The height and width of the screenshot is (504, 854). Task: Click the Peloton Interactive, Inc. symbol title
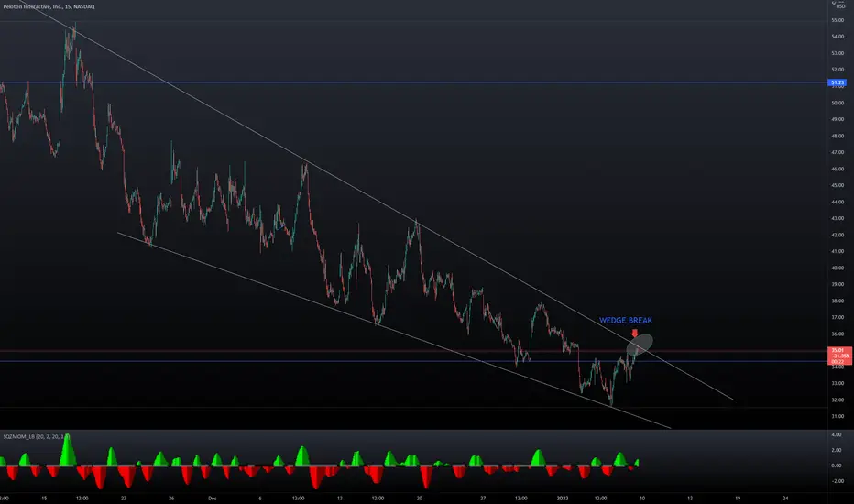pyautogui.click(x=49, y=6)
